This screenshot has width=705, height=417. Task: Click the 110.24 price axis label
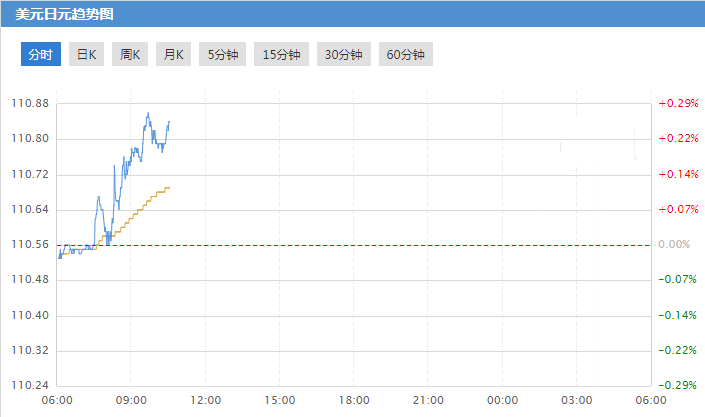[x=29, y=386]
